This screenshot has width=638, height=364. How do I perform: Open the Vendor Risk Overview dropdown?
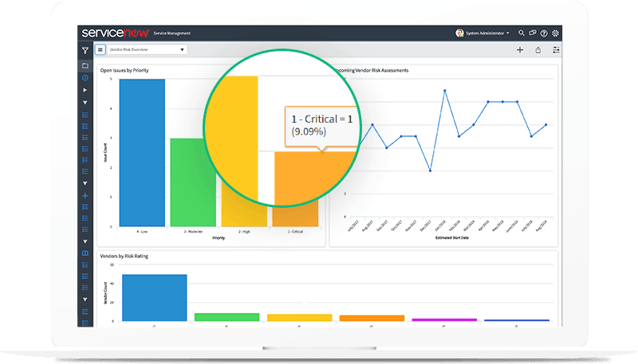(x=147, y=49)
